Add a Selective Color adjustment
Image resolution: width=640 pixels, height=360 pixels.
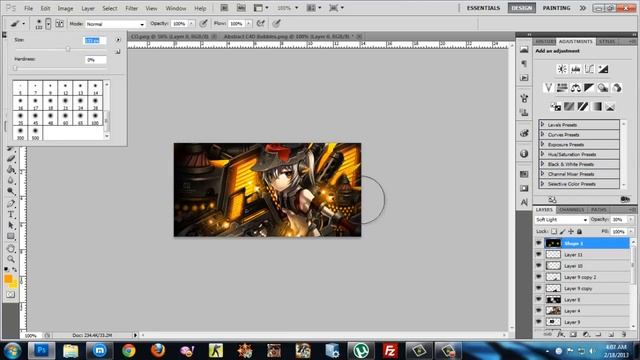pos(610,107)
